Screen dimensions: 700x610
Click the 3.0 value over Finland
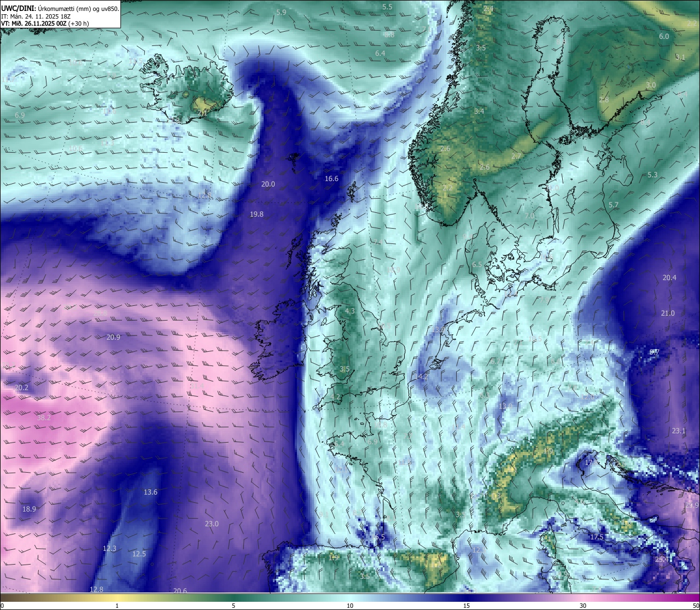pos(651,85)
